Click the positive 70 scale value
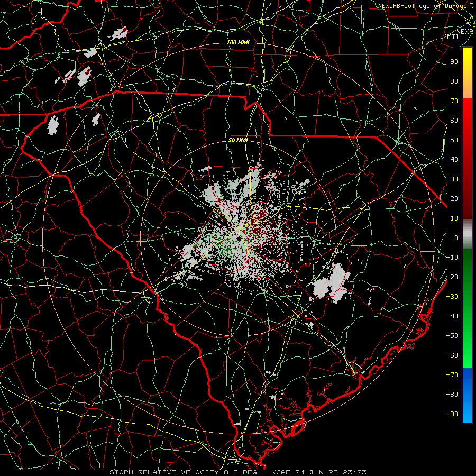 click(454, 101)
